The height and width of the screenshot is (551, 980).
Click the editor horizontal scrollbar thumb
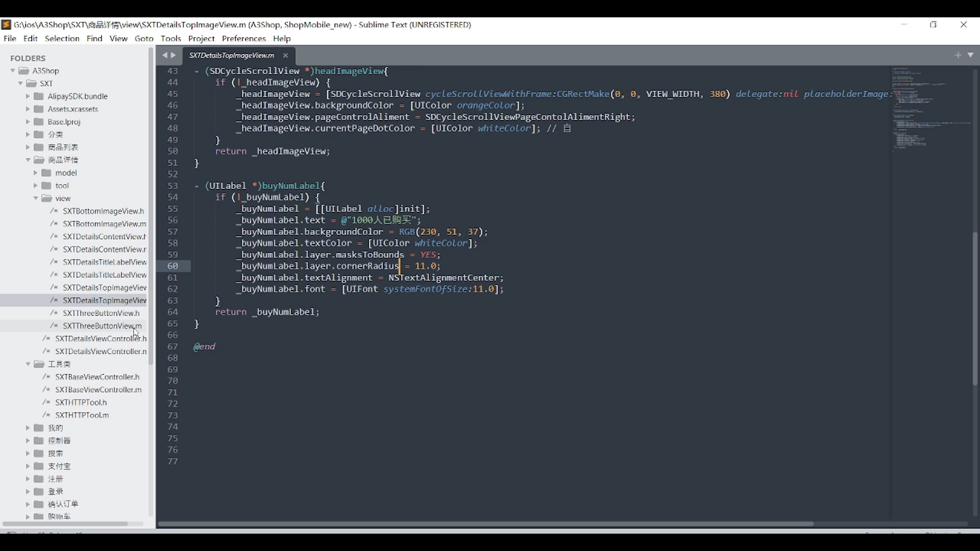(x=485, y=523)
